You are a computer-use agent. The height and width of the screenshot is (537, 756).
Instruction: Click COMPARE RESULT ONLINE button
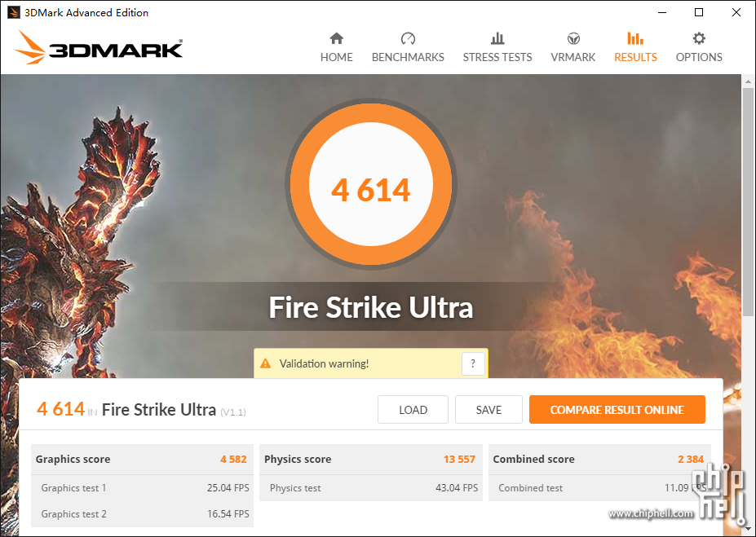coord(617,410)
